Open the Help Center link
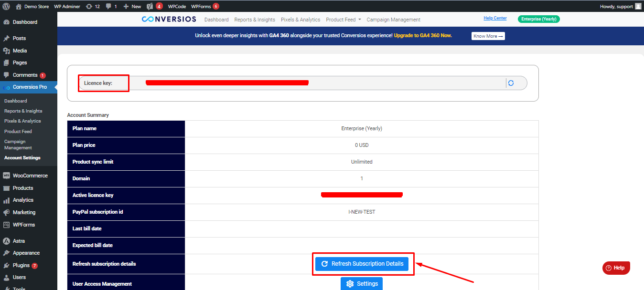The height and width of the screenshot is (290, 644). (x=495, y=18)
